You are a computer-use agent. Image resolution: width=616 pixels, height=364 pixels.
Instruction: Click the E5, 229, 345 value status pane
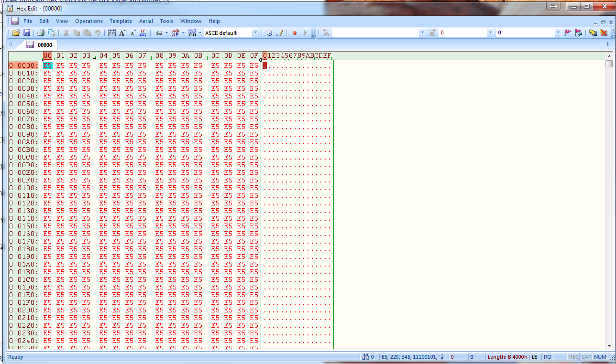click(x=413, y=357)
